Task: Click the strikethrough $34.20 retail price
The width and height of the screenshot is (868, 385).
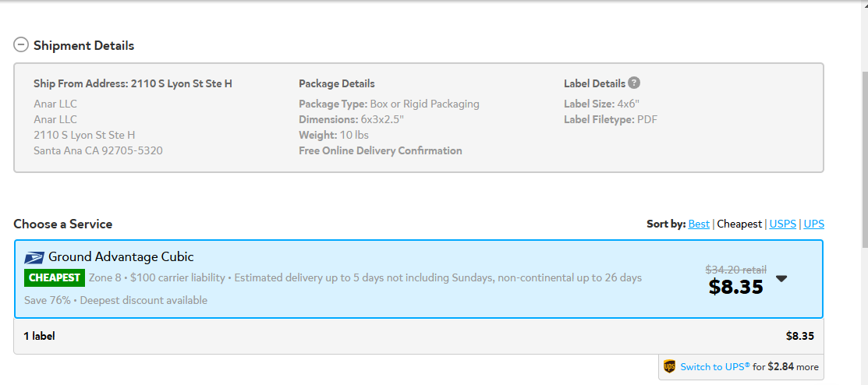Action: [735, 270]
